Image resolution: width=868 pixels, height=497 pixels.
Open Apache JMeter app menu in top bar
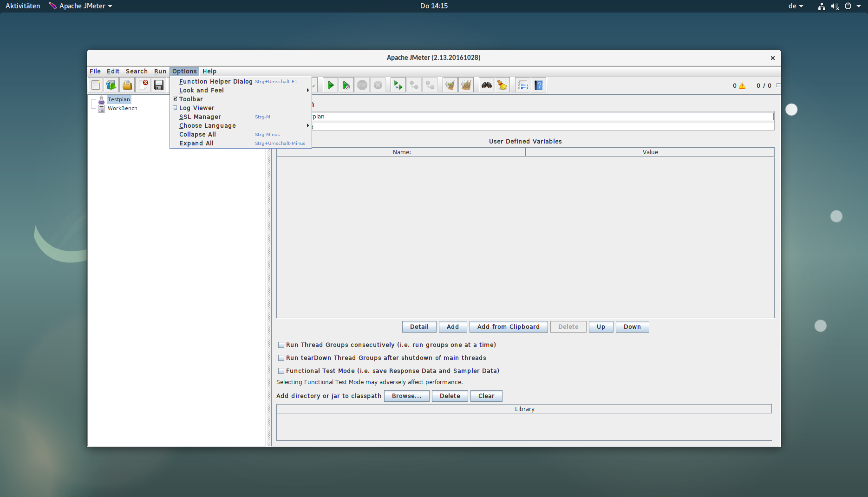tap(81, 6)
